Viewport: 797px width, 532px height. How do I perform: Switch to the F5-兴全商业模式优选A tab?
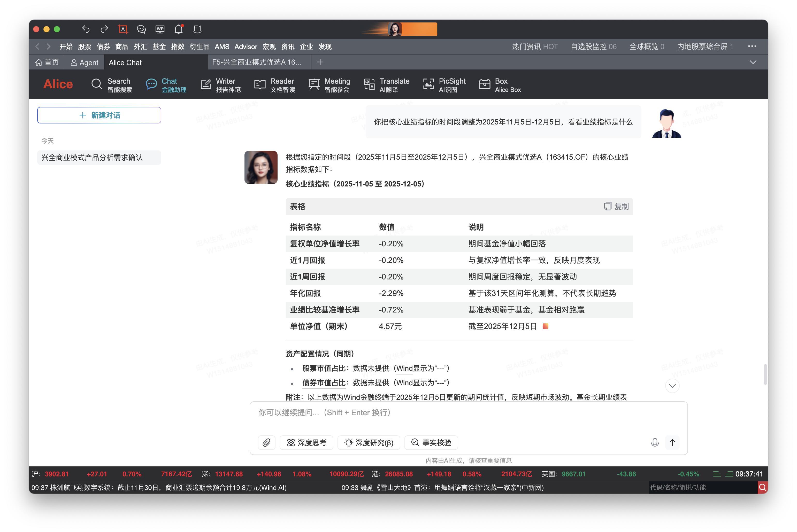pyautogui.click(x=257, y=62)
